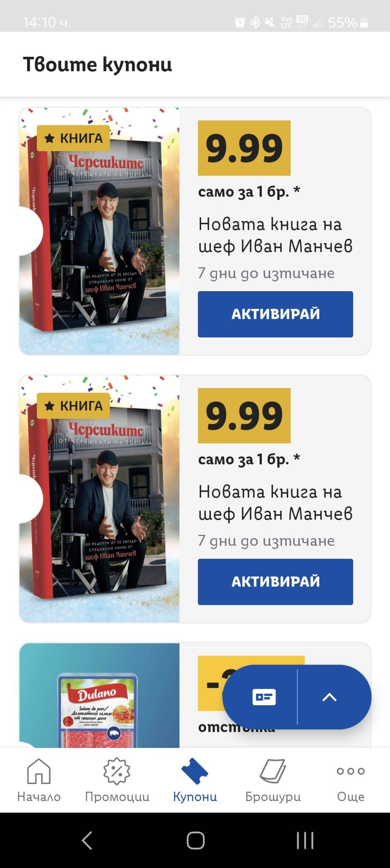Tap the Android home navigation button
The height and width of the screenshot is (868, 390).
(195, 840)
